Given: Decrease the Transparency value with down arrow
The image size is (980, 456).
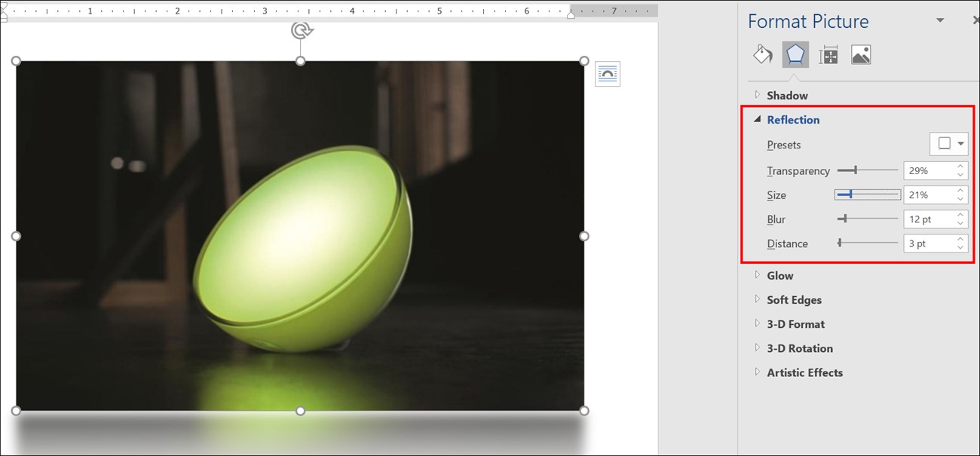Looking at the screenshot, I should [960, 176].
